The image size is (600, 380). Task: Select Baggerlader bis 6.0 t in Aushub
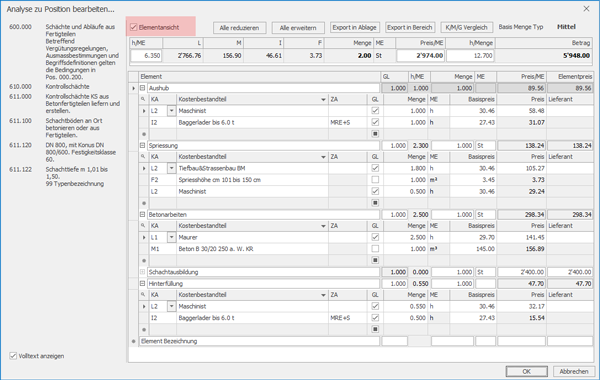pos(206,122)
